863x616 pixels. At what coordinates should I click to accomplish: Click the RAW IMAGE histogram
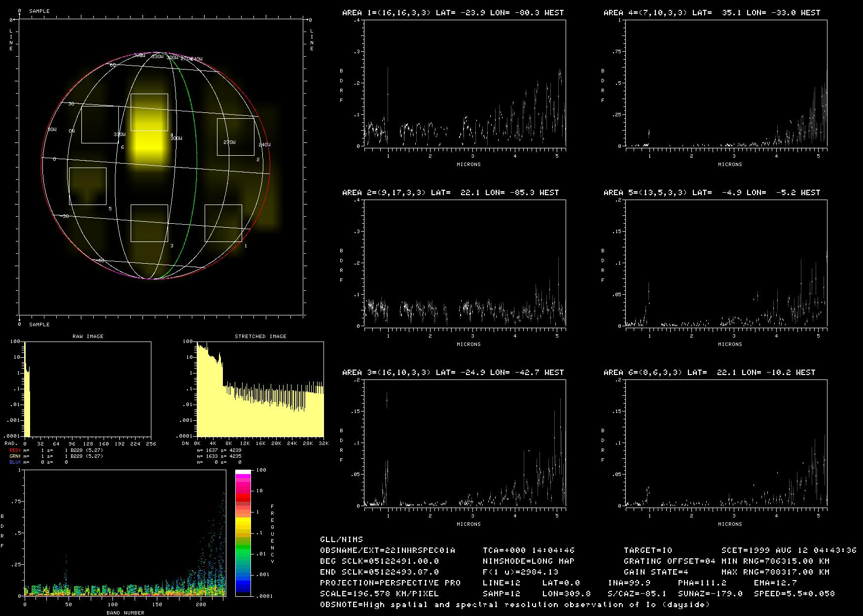coord(88,389)
